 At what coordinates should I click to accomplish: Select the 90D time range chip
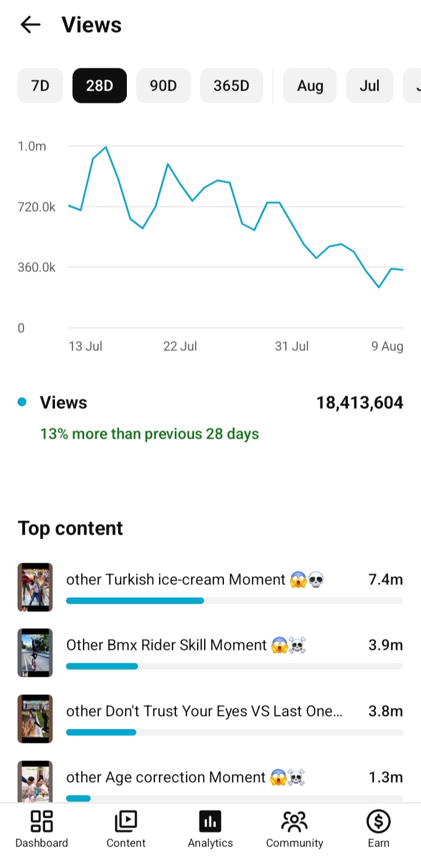pyautogui.click(x=163, y=85)
